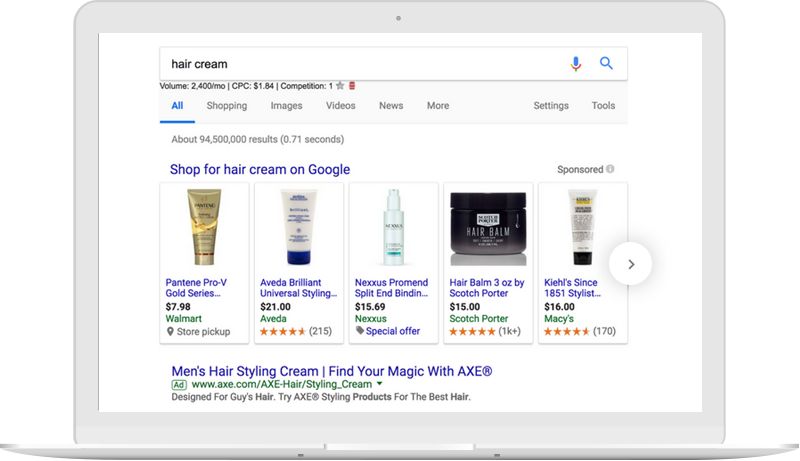Switch to the News tab
This screenshot has height=461, width=800.
(x=391, y=106)
